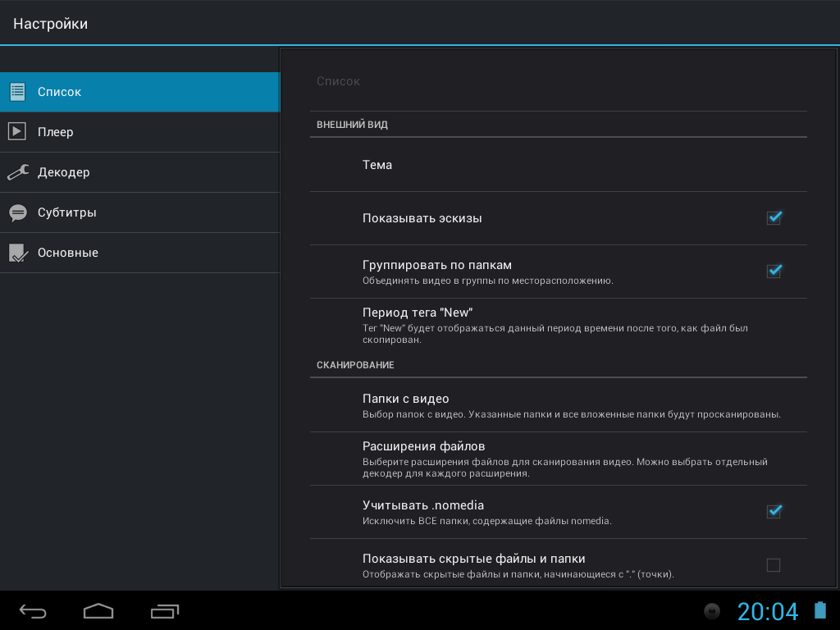Tap the Android home button
Screen dimensions: 840x630
point(98,611)
